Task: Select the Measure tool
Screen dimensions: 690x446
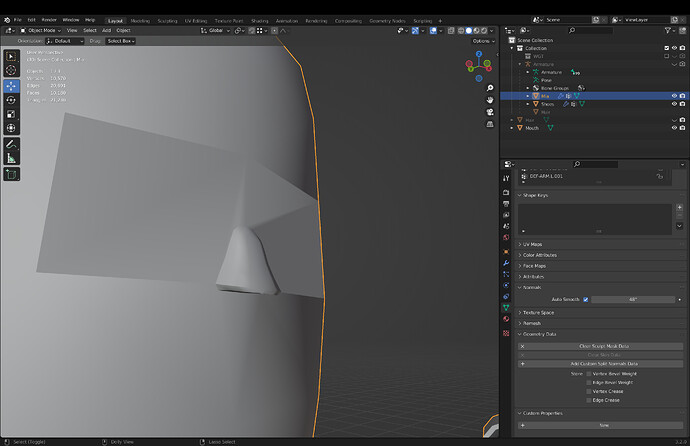Action: point(11,158)
